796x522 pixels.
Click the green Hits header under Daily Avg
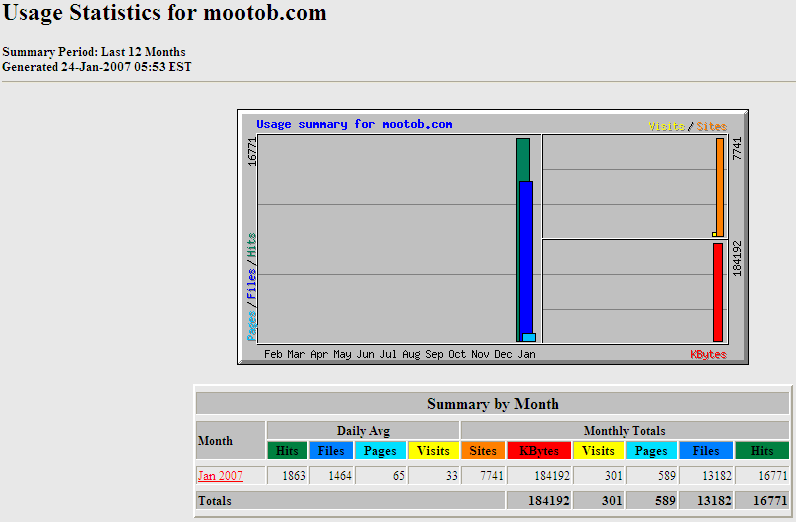(287, 451)
